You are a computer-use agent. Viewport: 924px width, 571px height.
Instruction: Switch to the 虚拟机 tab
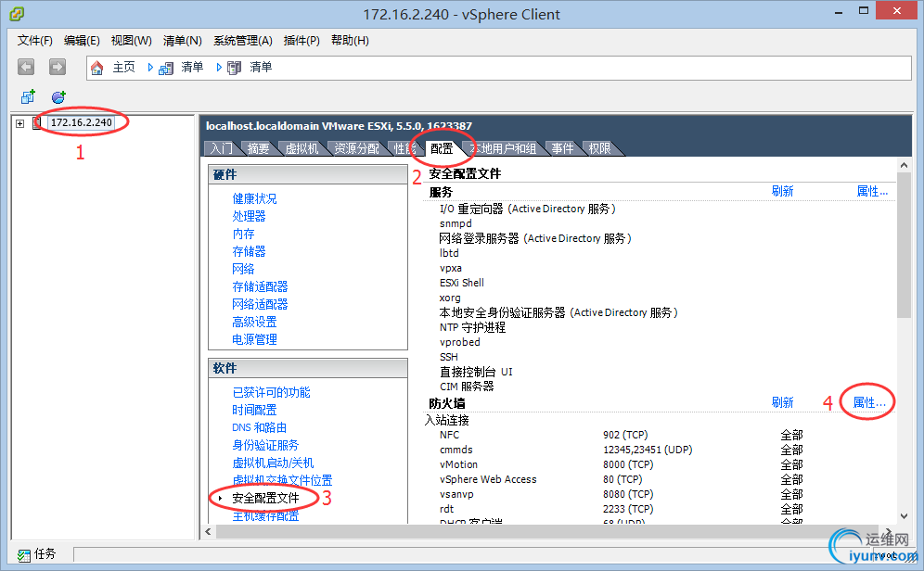point(302,148)
